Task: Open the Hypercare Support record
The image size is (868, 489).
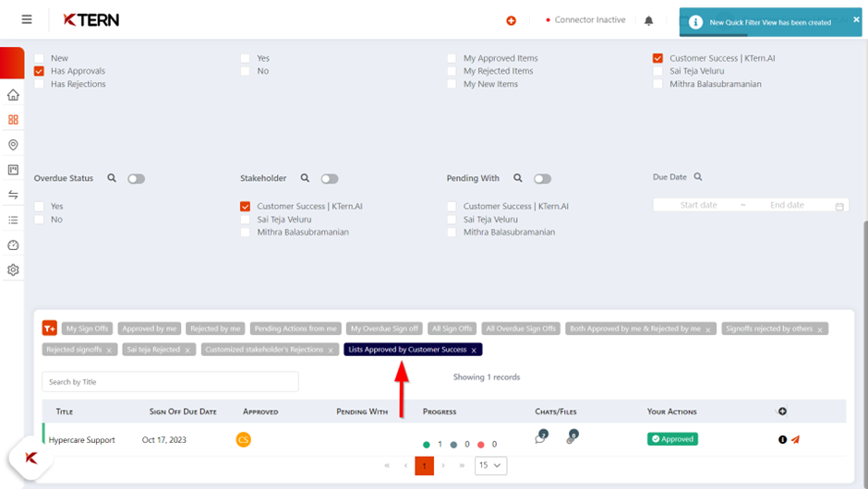Action: (x=82, y=440)
